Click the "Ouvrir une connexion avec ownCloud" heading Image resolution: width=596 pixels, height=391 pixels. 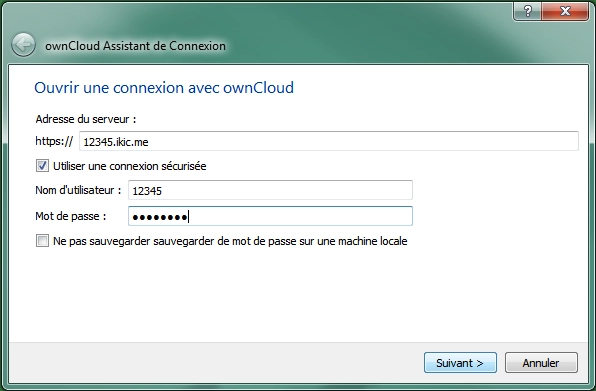pos(164,87)
